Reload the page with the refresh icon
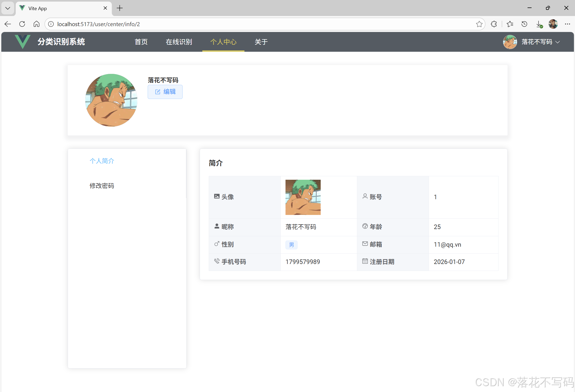The width and height of the screenshot is (575, 392). click(x=22, y=24)
